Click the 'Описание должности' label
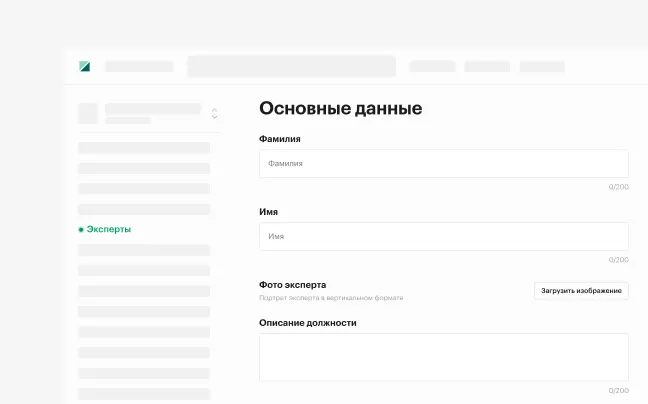Viewport: 648px width, 404px height. coord(307,323)
